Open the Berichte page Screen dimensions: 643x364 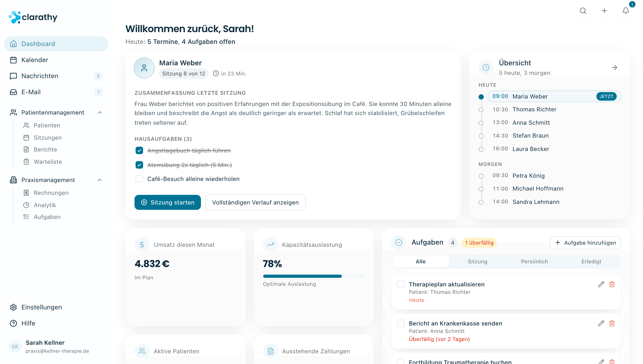(45, 149)
